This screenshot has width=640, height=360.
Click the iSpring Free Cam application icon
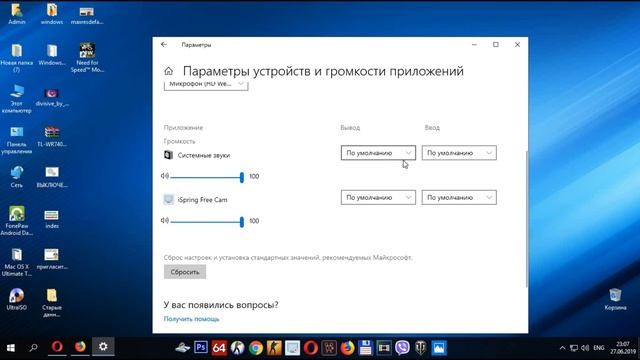(168, 199)
